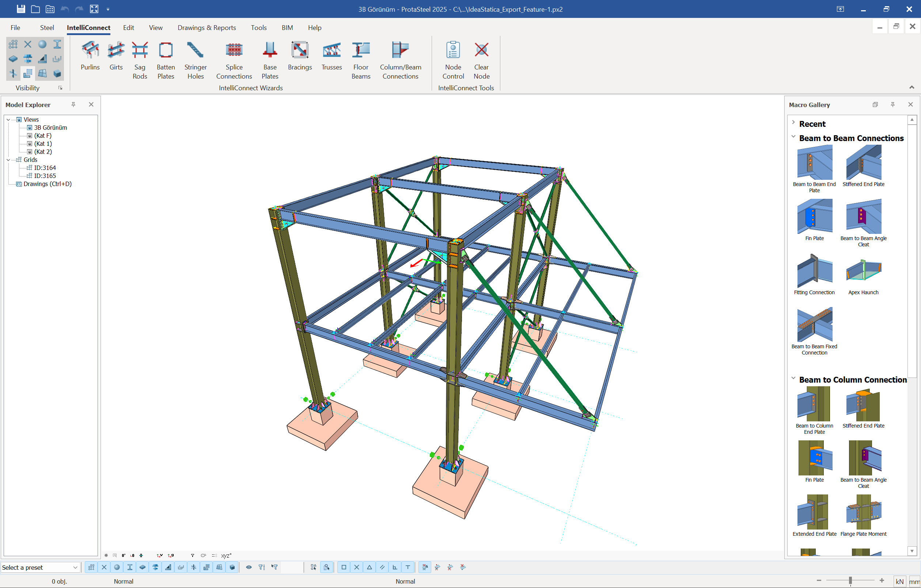Viewport: 921px width, 588px height.
Task: Open the Select a preset dropdown
Action: [40, 567]
